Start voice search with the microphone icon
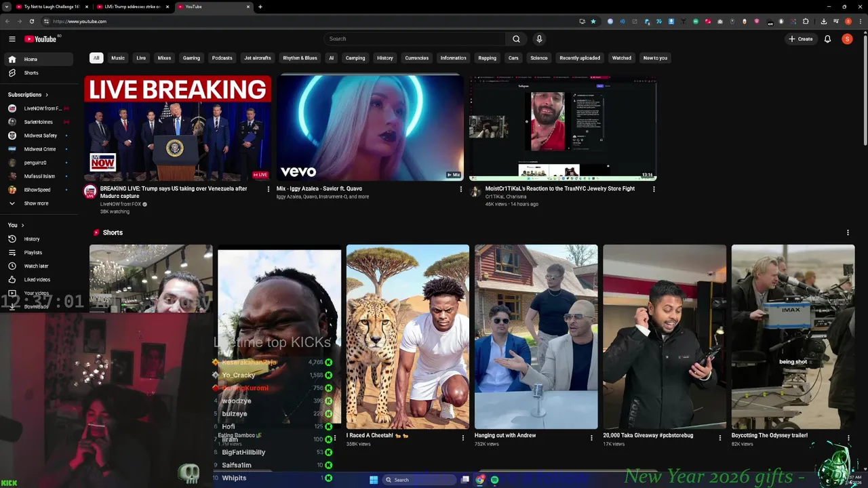The height and width of the screenshot is (488, 868). click(539, 39)
